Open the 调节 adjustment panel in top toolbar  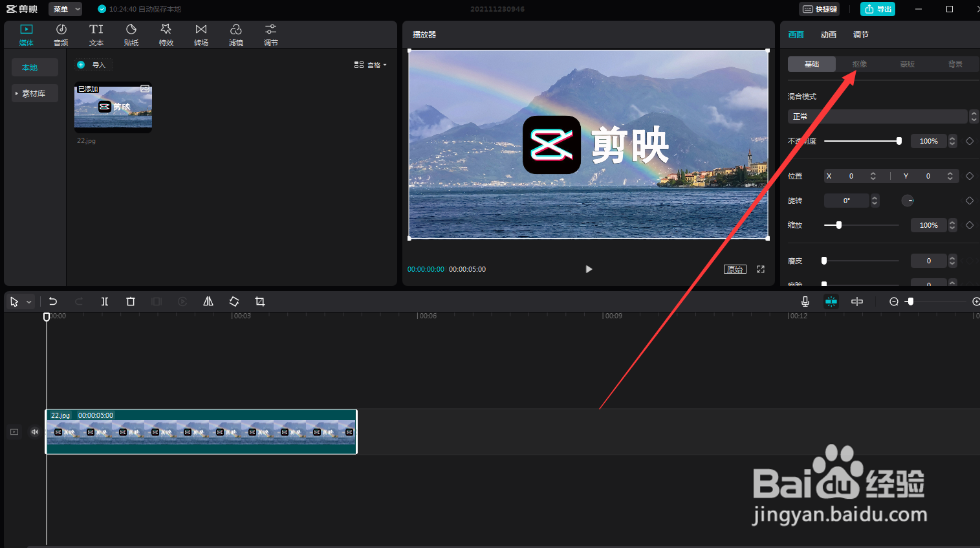271,35
